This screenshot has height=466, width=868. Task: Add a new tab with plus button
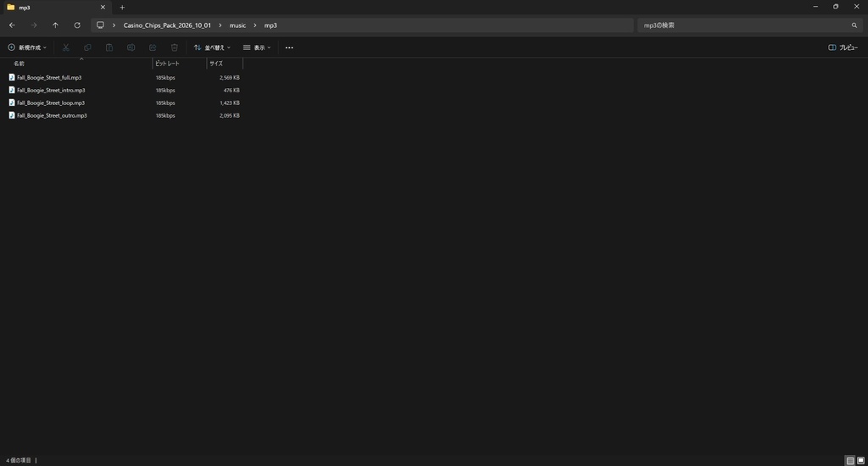(122, 7)
